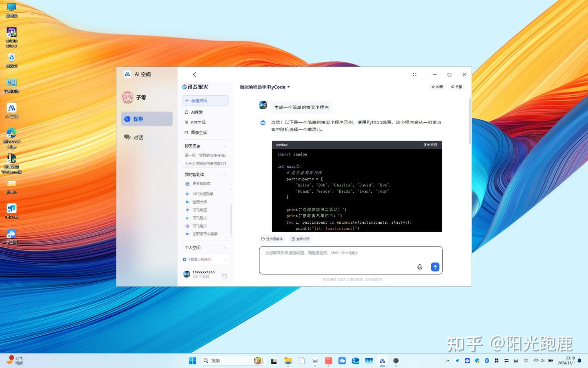
Task: Click the user avatar beside the prompt message
Action: pyautogui.click(x=263, y=105)
